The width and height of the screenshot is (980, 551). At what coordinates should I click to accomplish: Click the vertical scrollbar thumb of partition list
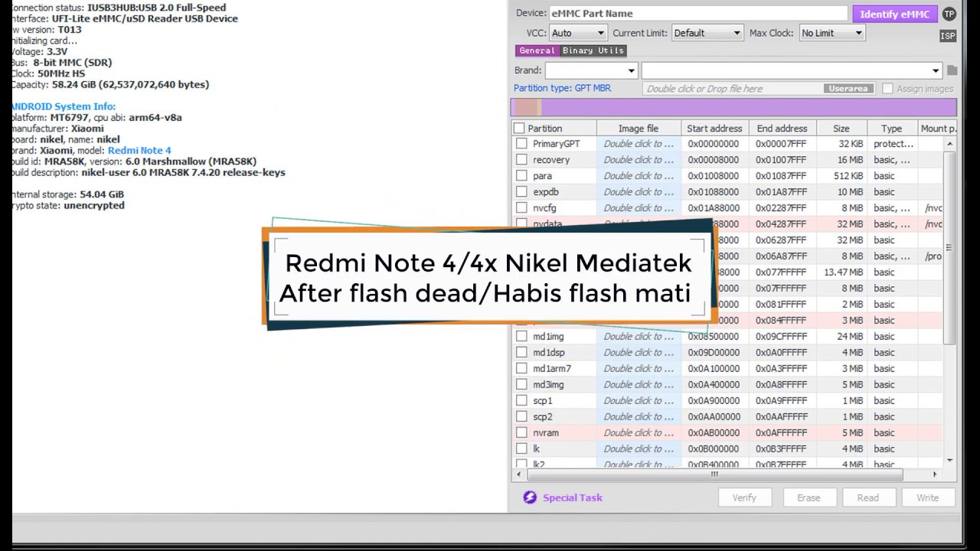pyautogui.click(x=949, y=247)
